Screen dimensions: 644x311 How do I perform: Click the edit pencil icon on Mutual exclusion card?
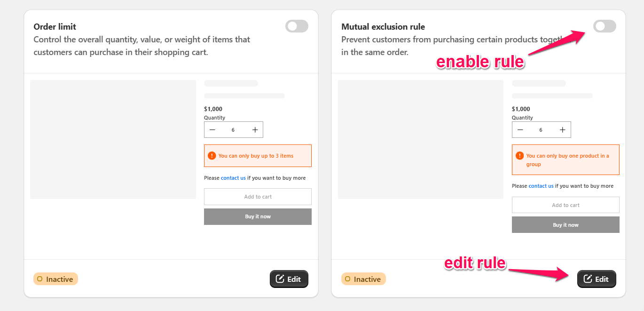click(x=589, y=279)
